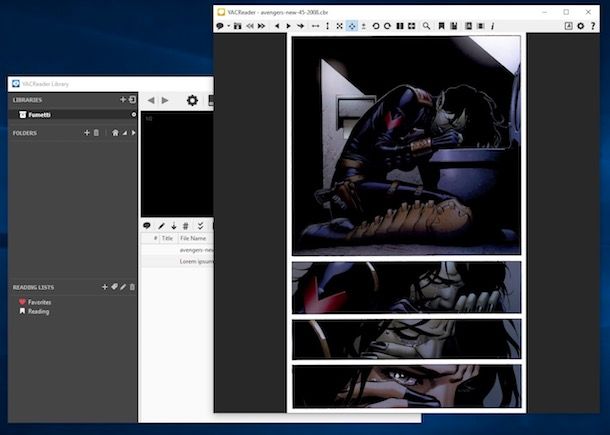Click the library back navigation arrow
Image resolution: width=610 pixels, height=435 pixels.
(x=151, y=100)
